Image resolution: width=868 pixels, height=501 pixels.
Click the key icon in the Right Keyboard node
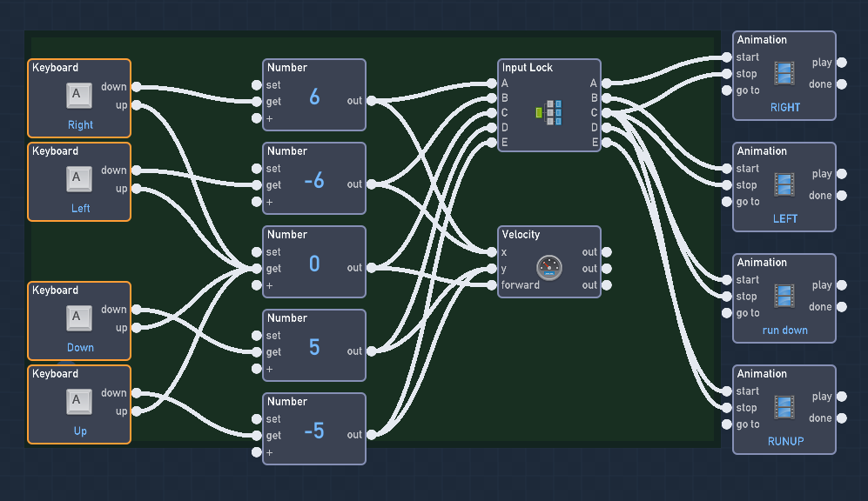[x=78, y=95]
